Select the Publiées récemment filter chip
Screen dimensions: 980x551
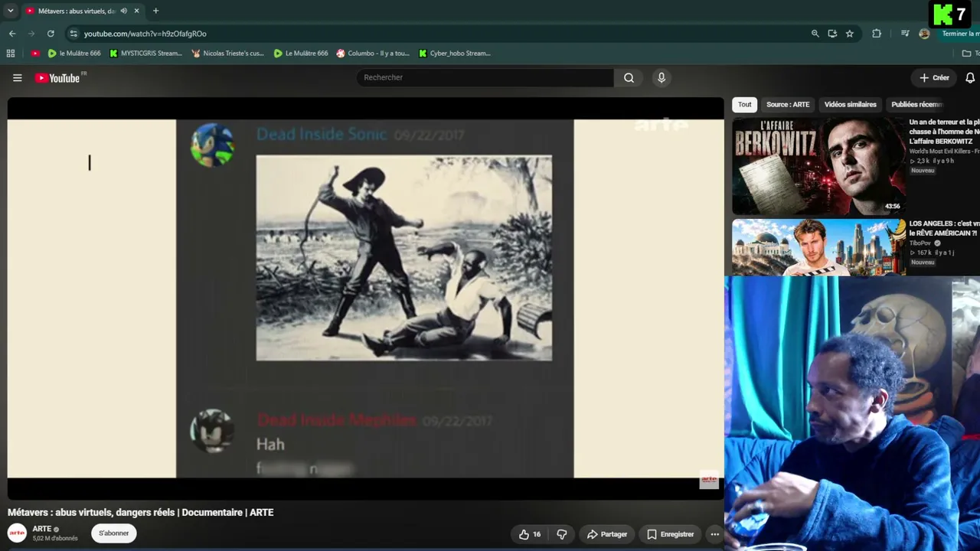917,105
